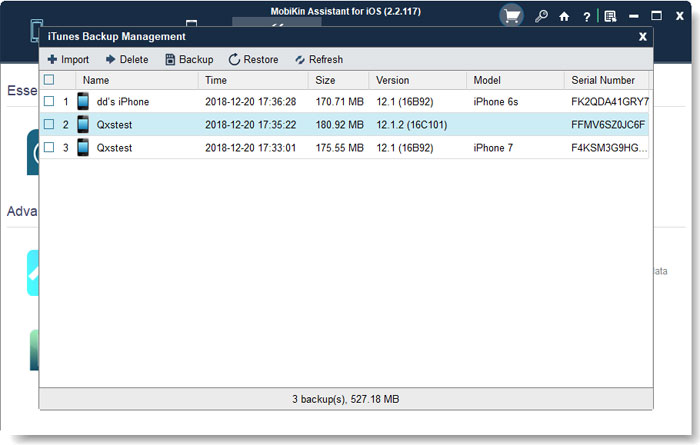Refresh the backup list

coord(319,59)
